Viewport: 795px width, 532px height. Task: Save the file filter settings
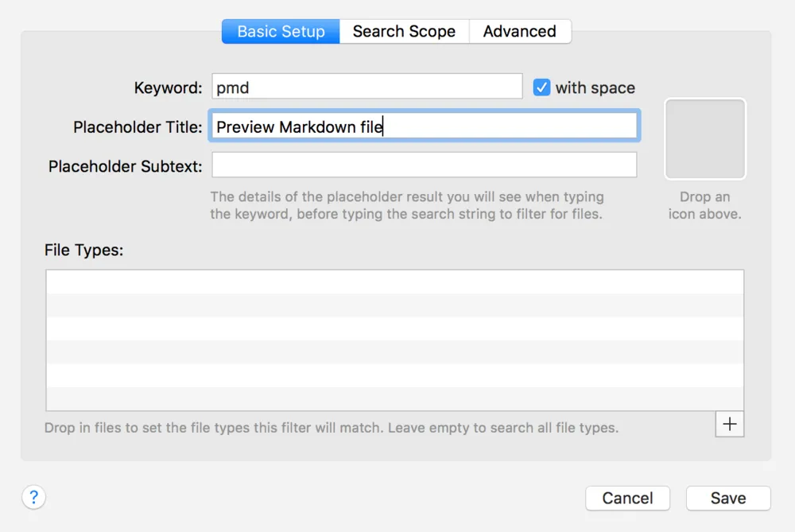(727, 499)
